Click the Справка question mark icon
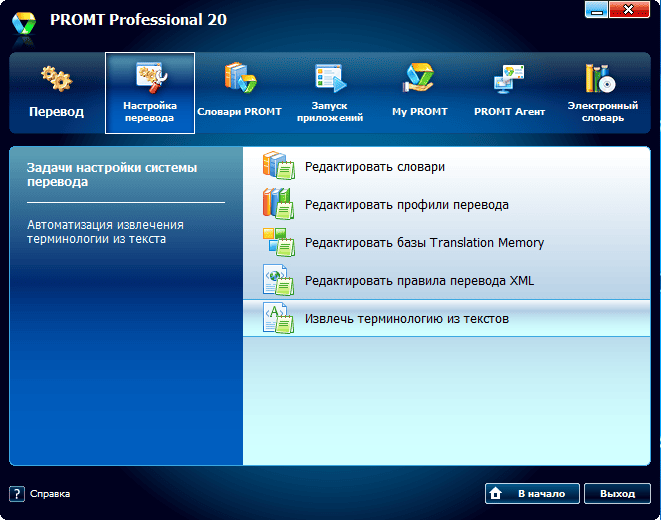Image resolution: width=661 pixels, height=520 pixels. [x=17, y=494]
